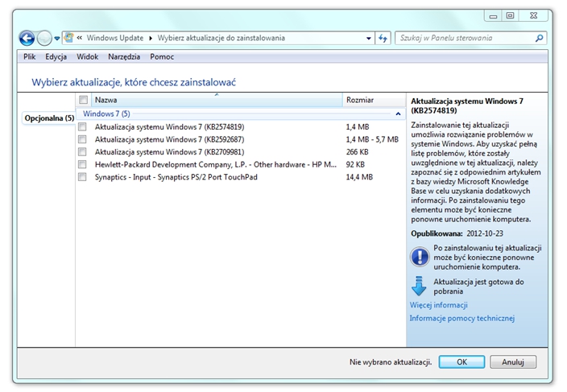The width and height of the screenshot is (567, 392).
Task: Open the Narzędzia menu
Action: [123, 57]
